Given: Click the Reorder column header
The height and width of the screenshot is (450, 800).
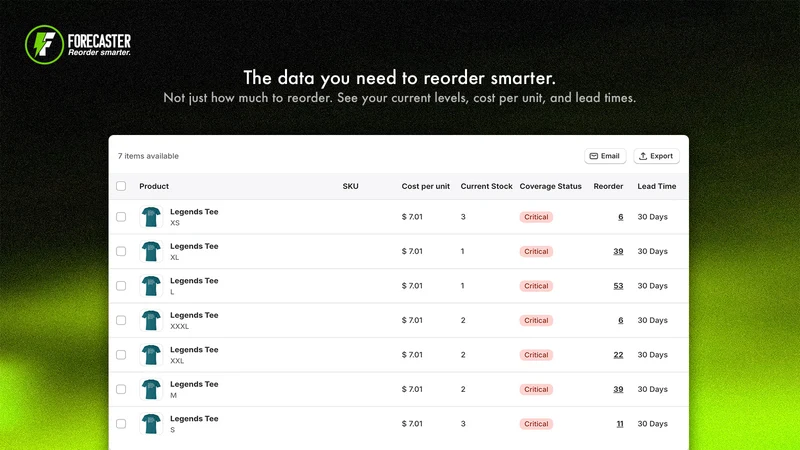Looking at the screenshot, I should (x=608, y=186).
